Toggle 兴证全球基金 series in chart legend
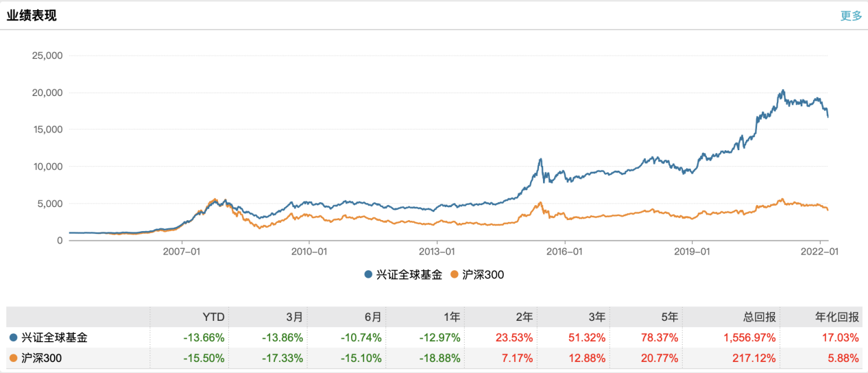The width and height of the screenshot is (868, 373). click(404, 275)
